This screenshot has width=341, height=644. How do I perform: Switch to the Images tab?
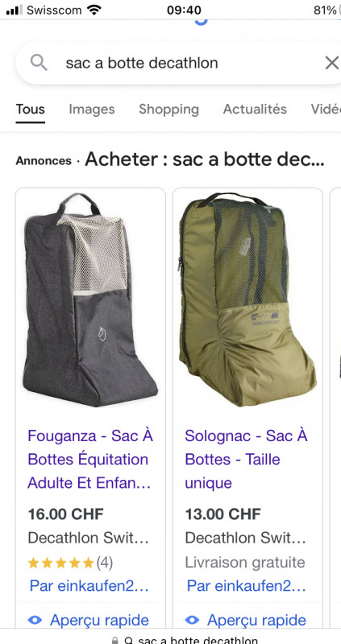(x=92, y=109)
